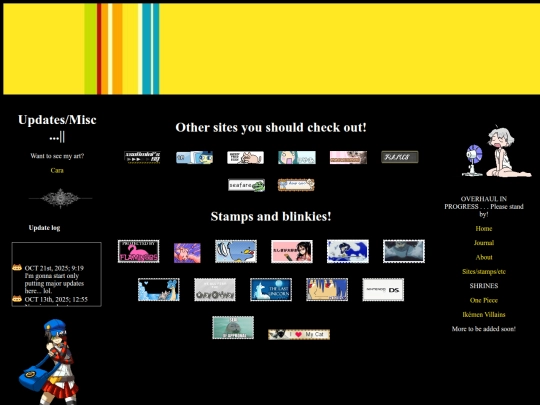The width and height of the screenshot is (540, 405).
Task: Open the tan-bordered cream site button
Action: 296,185
